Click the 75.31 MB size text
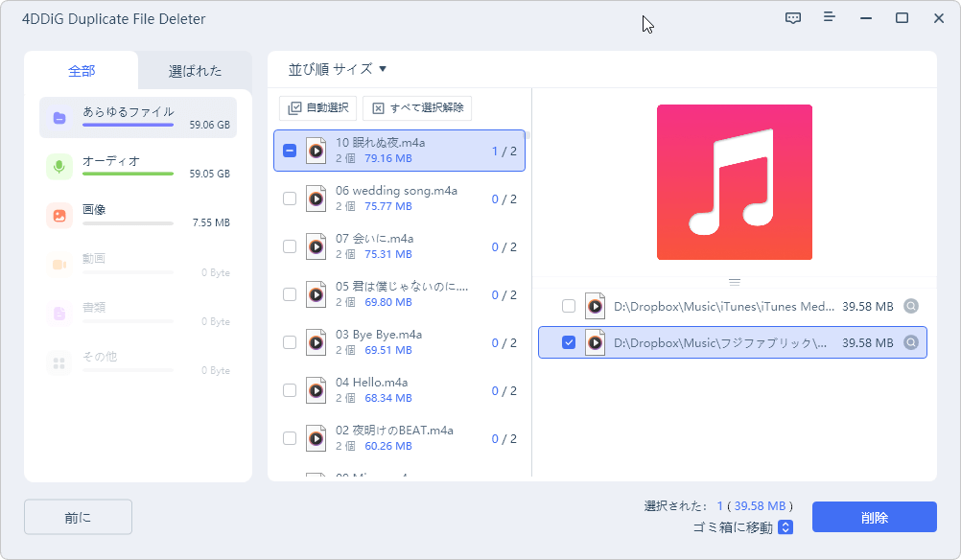 (x=388, y=254)
